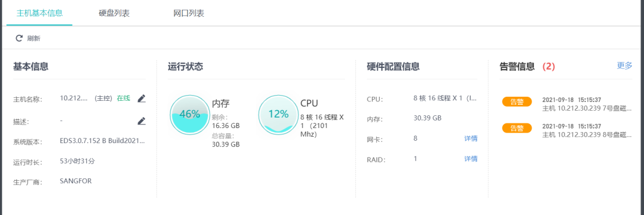Select the 主机基本信息 tab
Viewport: 644px width, 215px height.
39,13
